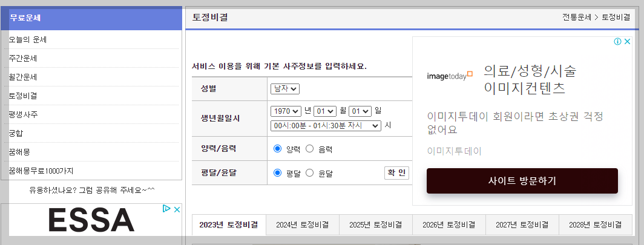Open the birth day dropdown
This screenshot has height=245, width=644.
click(360, 111)
